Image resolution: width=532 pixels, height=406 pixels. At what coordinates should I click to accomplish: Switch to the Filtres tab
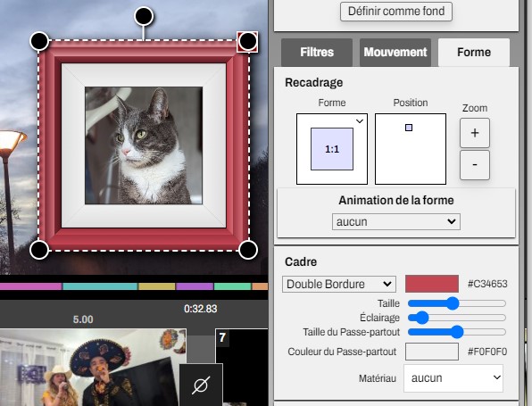click(x=317, y=53)
